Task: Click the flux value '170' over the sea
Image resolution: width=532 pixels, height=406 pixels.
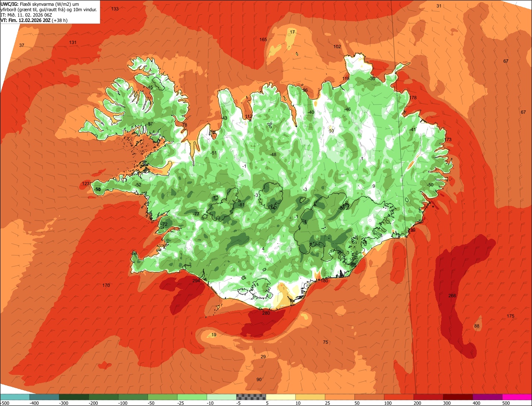Action: 106,285
